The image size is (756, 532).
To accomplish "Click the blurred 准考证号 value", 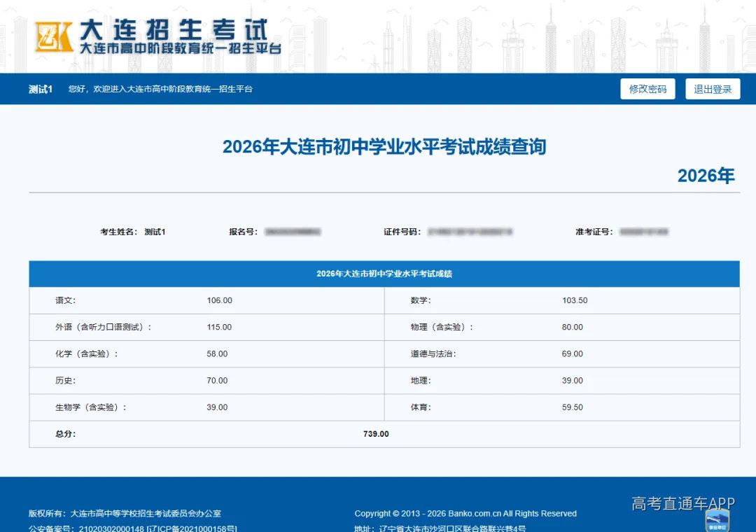I will [644, 232].
